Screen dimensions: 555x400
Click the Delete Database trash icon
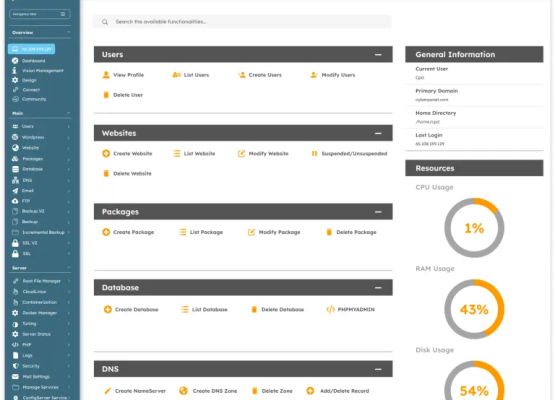click(254, 309)
